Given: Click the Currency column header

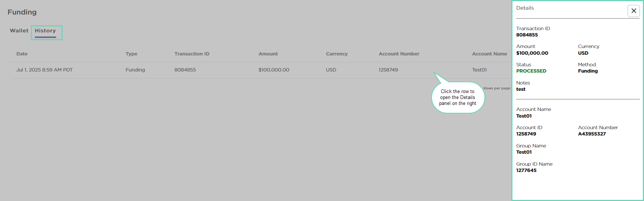Looking at the screenshot, I should (x=337, y=54).
